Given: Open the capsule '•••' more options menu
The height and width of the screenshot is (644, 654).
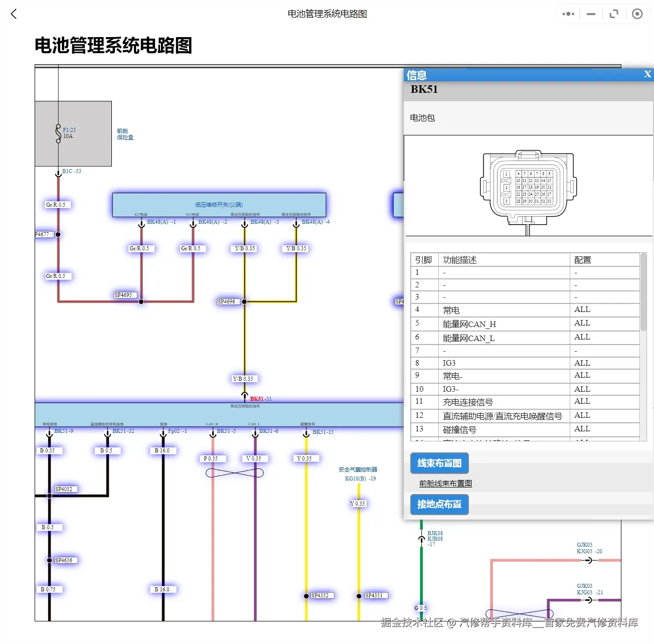Looking at the screenshot, I should pos(567,14).
